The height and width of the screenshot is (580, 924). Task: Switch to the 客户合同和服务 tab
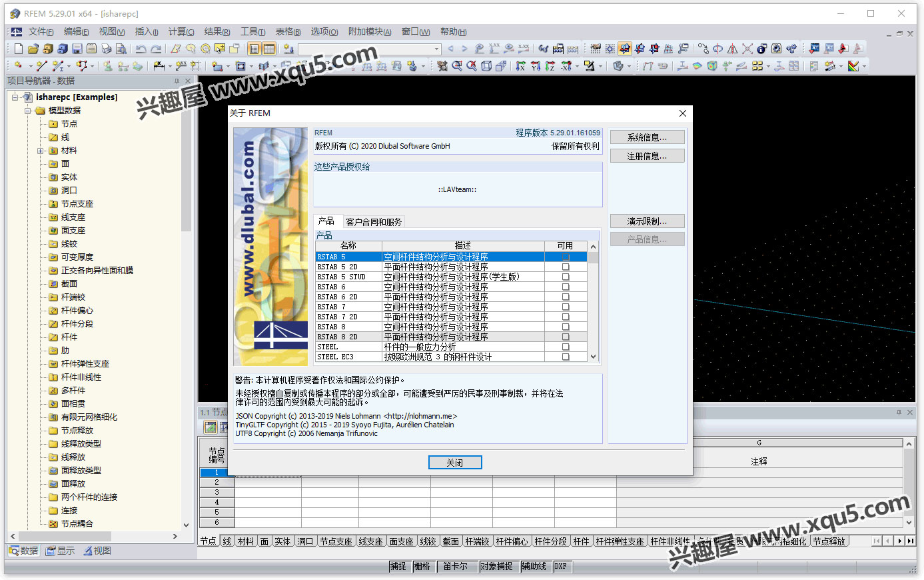pos(374,222)
